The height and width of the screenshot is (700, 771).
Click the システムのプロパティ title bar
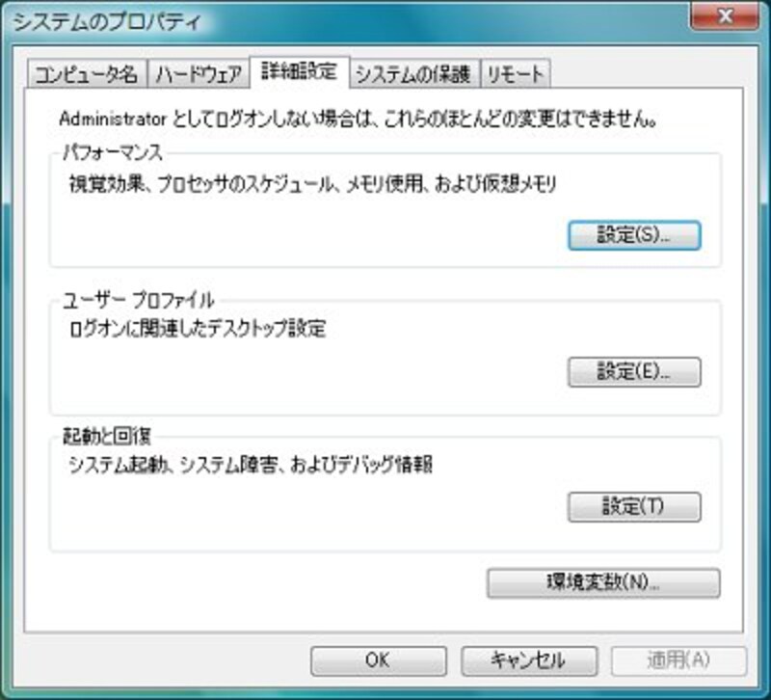coord(344,22)
